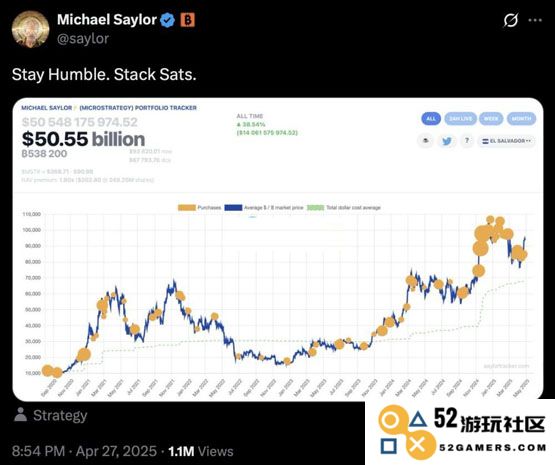Open the question mark help icon

coord(467,141)
